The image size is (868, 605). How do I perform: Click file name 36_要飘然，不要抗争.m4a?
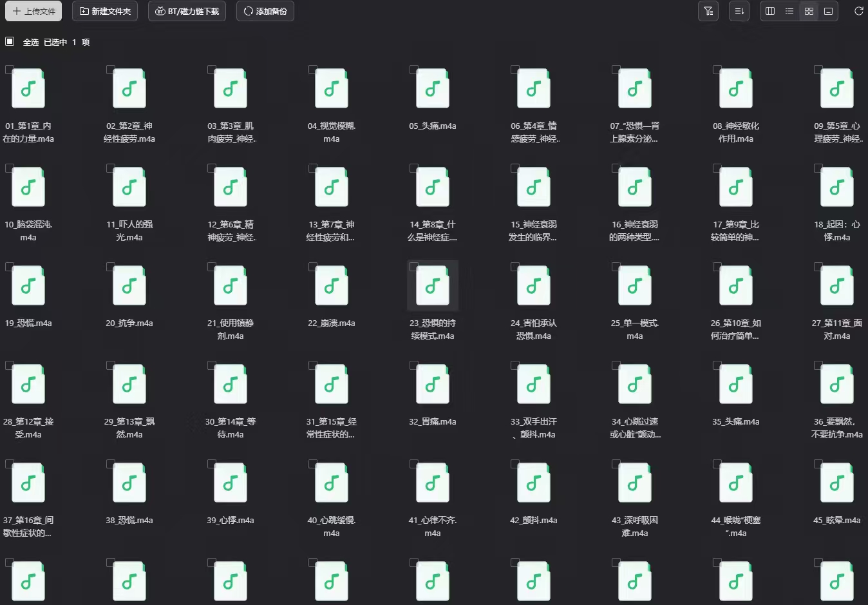(837, 428)
